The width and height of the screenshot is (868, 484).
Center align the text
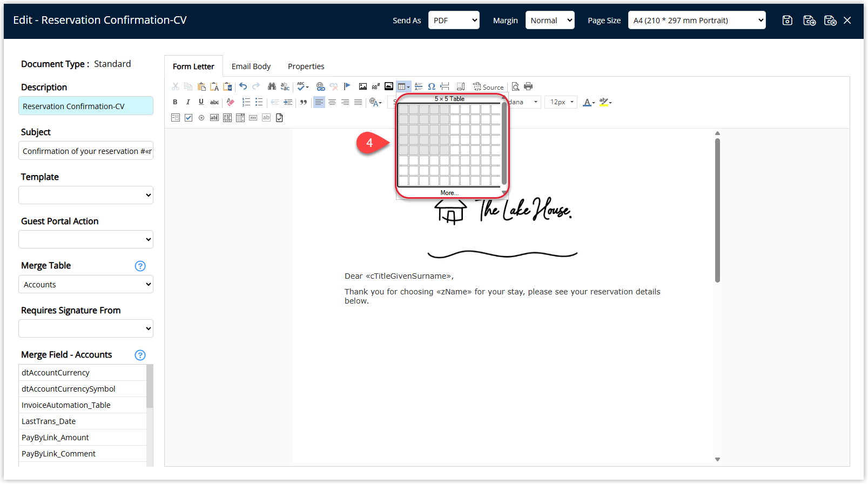(332, 102)
